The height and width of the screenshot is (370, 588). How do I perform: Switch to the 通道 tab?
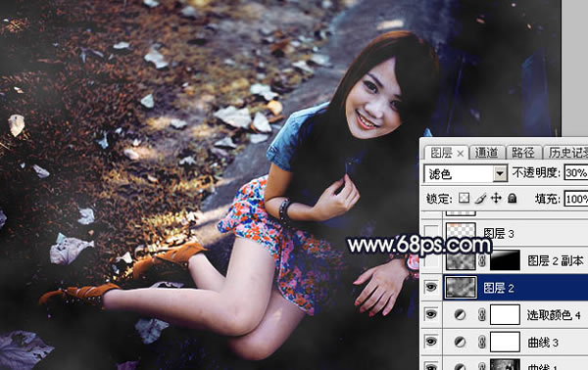(x=486, y=153)
